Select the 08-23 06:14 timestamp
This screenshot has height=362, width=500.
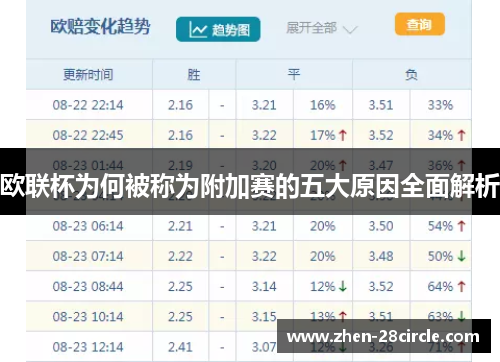coord(88,226)
